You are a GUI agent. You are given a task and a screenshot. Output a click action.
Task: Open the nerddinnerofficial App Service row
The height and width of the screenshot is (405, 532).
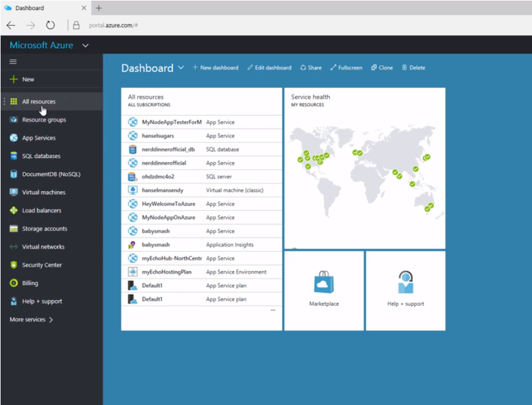pos(202,163)
